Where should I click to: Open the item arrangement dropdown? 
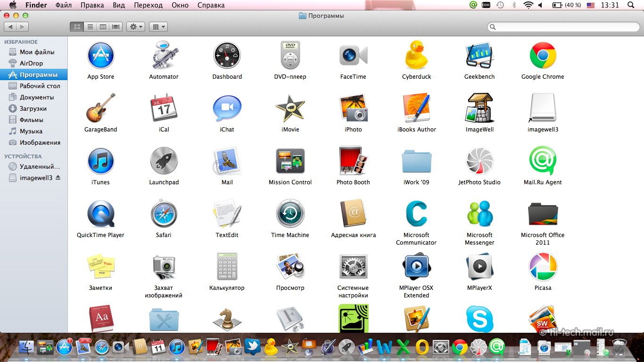tap(158, 27)
